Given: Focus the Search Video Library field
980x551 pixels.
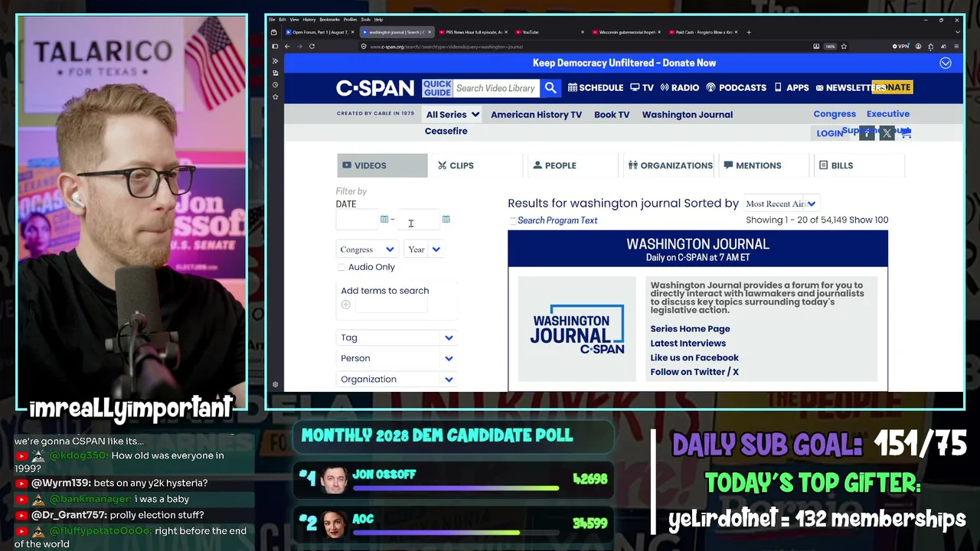Looking at the screenshot, I should (x=495, y=88).
